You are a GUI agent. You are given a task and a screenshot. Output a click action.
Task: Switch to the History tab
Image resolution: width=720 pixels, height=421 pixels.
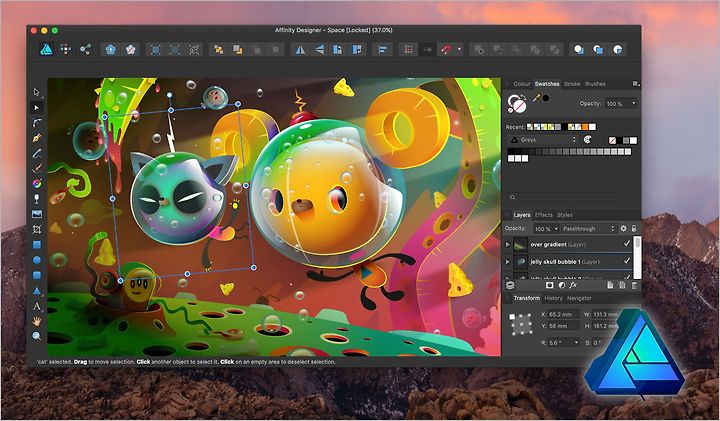coord(553,298)
